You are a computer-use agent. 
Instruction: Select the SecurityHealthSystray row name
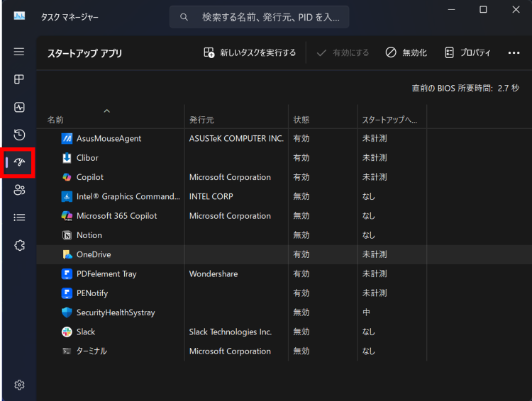116,312
